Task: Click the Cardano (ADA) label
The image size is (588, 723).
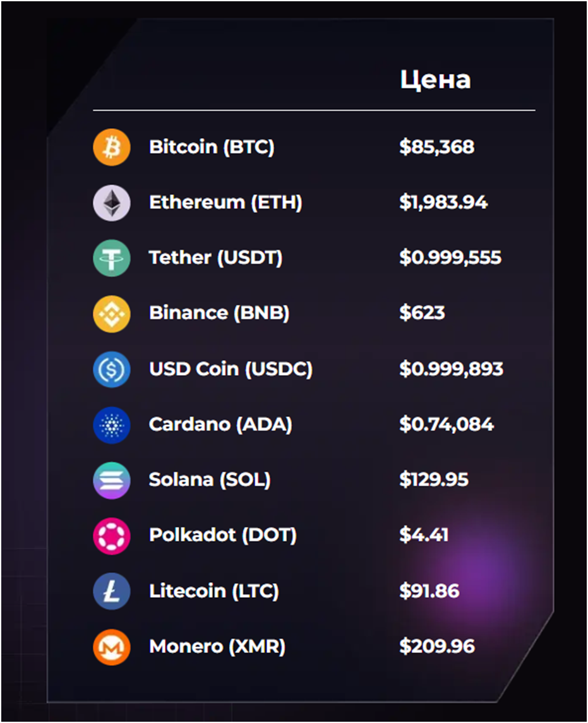Action: click(x=220, y=424)
